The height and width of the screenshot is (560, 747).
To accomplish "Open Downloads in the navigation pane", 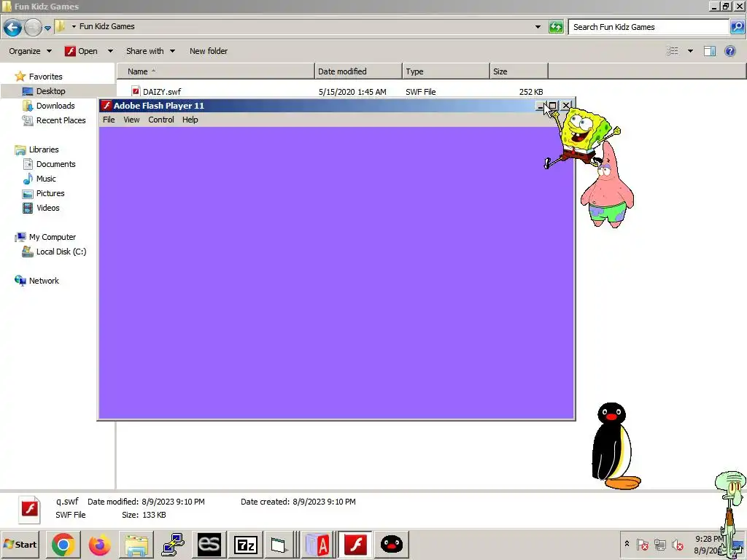I will (x=55, y=106).
